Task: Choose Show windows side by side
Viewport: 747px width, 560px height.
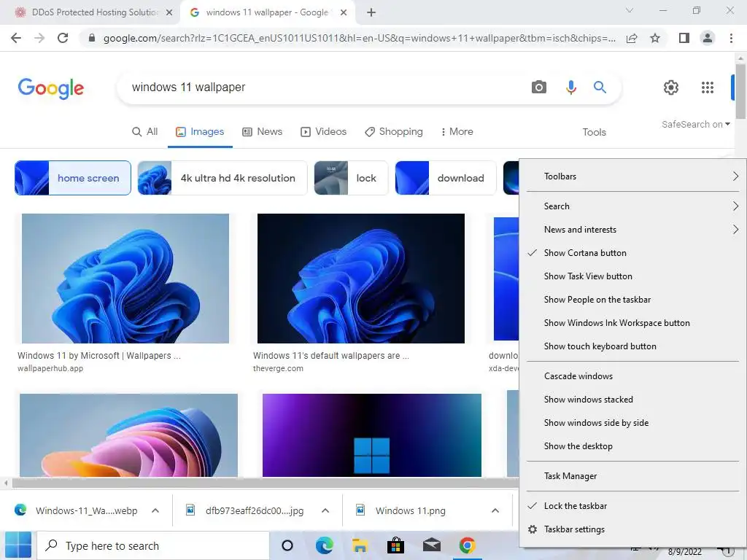Action: (632, 423)
